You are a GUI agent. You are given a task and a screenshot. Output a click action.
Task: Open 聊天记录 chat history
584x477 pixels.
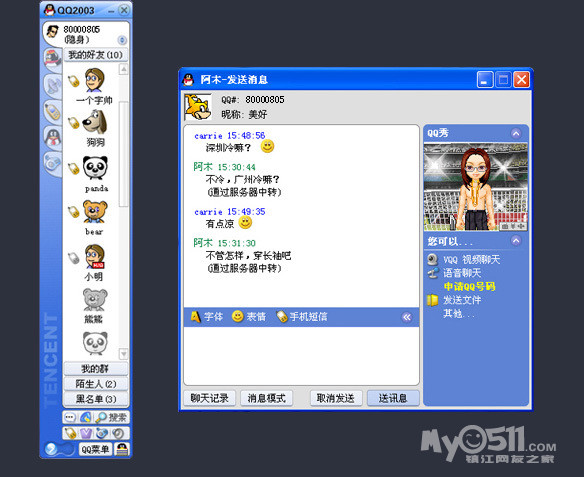pyautogui.click(x=210, y=398)
